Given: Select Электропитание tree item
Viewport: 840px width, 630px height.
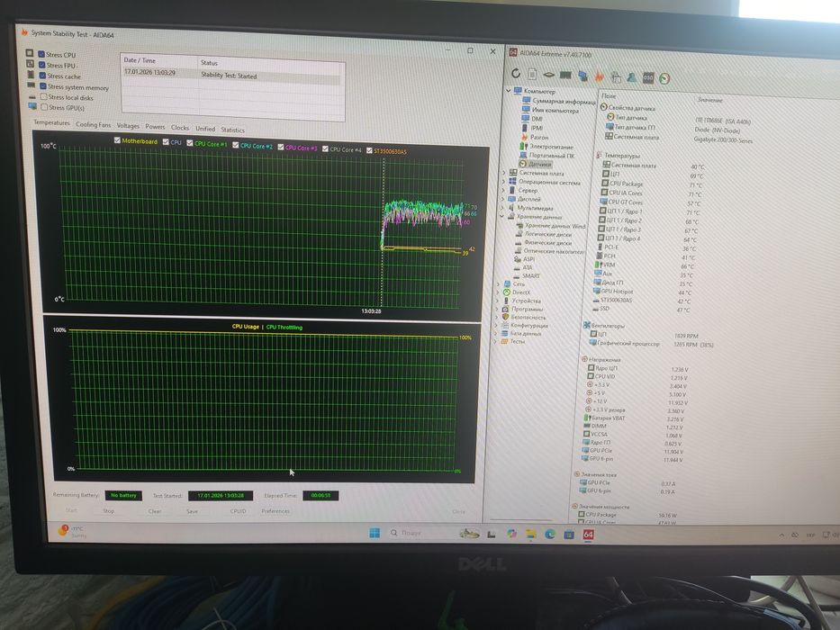Looking at the screenshot, I should coord(546,146).
